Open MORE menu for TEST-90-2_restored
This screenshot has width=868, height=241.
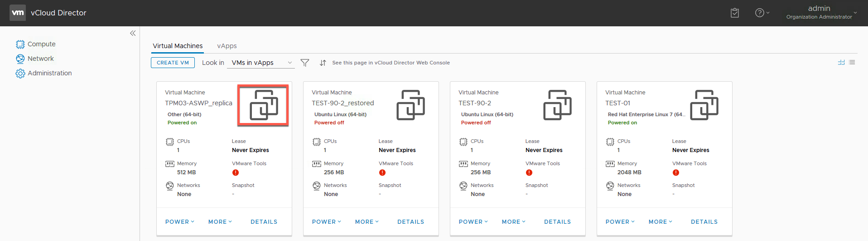[367, 222]
